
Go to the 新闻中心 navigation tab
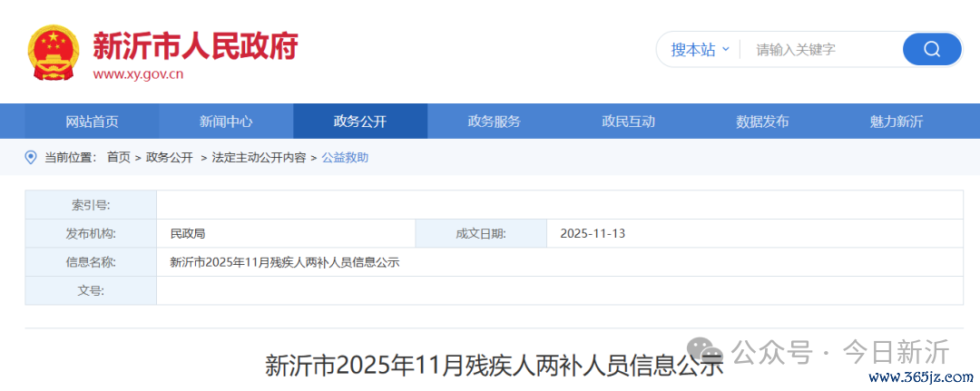coord(226,122)
